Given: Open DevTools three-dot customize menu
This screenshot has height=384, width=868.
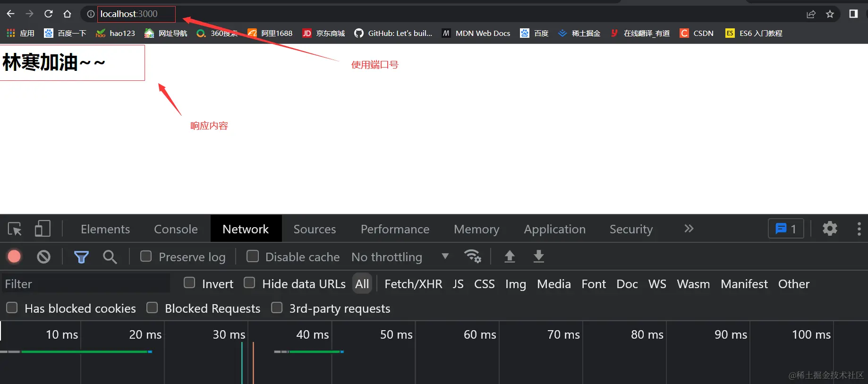Looking at the screenshot, I should pos(859,229).
